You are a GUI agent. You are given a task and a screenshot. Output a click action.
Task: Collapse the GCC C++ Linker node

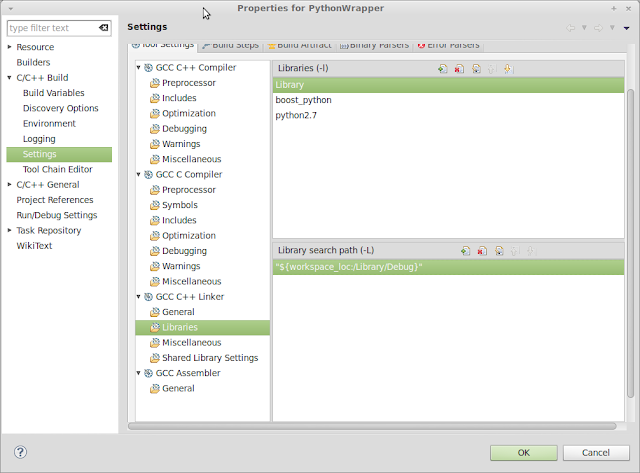coord(138,297)
